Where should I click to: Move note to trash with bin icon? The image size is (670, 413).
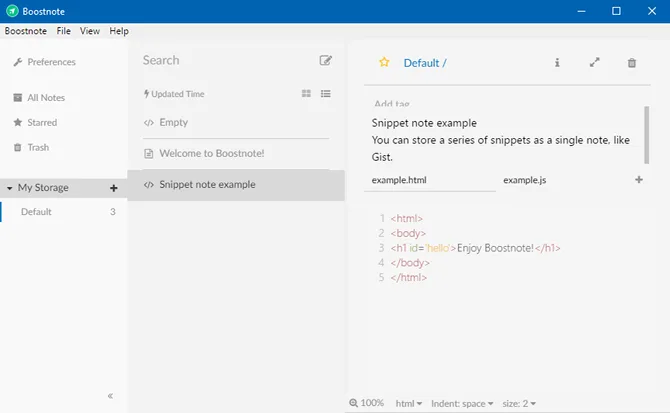click(x=631, y=63)
